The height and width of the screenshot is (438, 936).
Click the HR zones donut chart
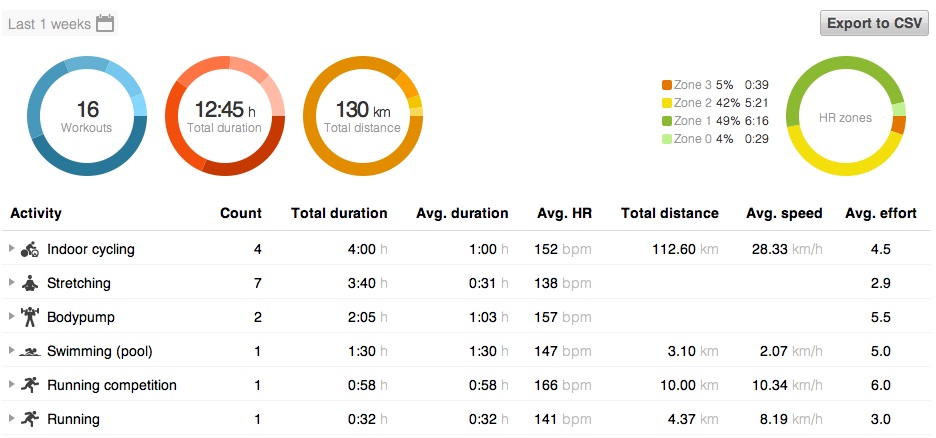coord(845,116)
